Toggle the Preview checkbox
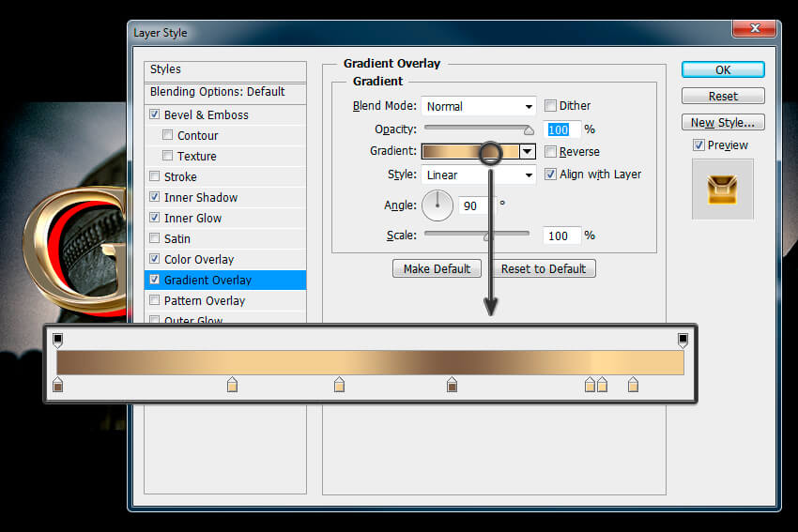 point(698,144)
